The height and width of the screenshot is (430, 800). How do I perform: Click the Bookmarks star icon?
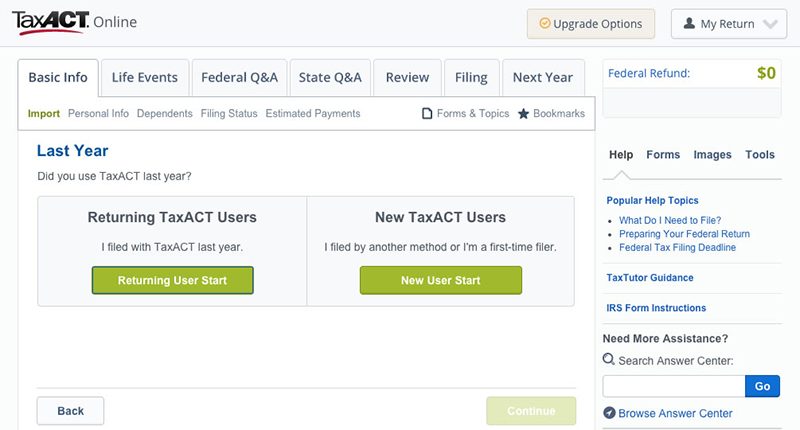[523, 114]
